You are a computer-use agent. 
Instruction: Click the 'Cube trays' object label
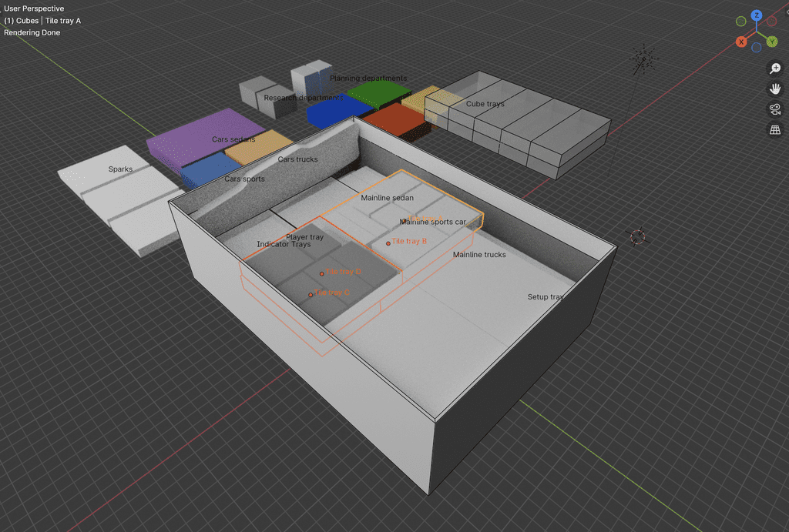[x=485, y=104]
